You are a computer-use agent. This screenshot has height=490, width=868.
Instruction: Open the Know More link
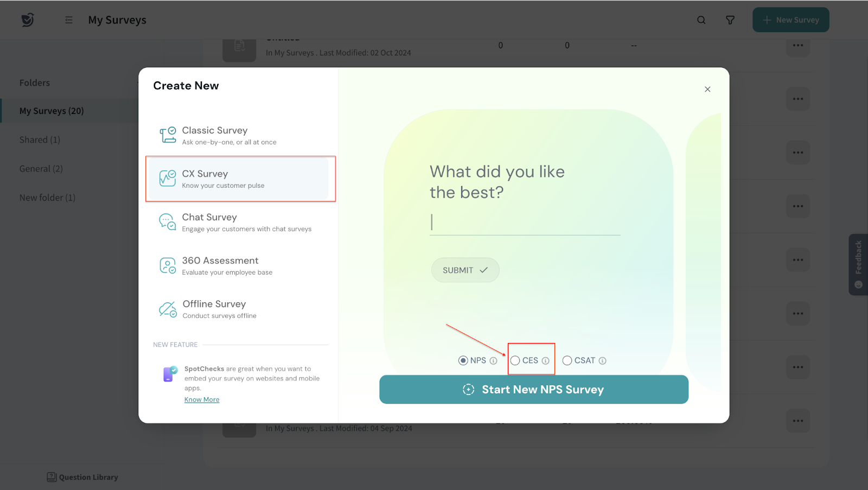tap(202, 400)
